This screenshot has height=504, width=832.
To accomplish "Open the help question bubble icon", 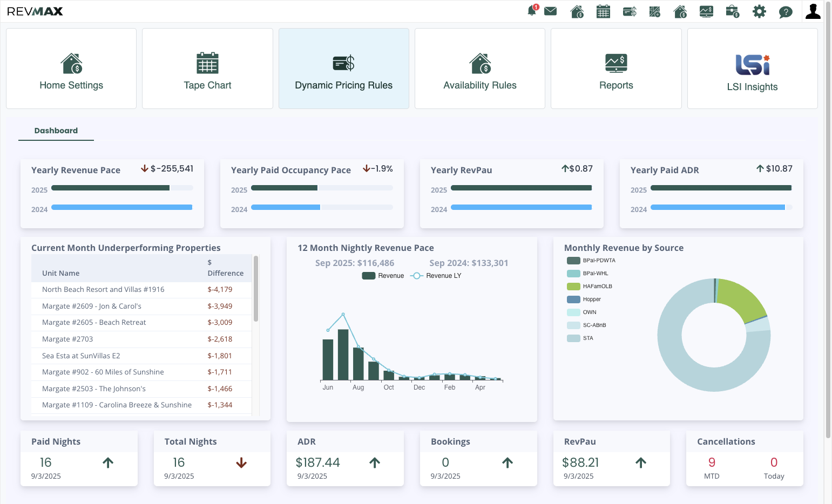I will [x=786, y=12].
